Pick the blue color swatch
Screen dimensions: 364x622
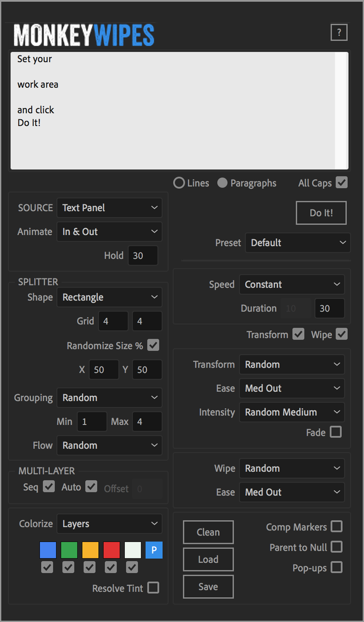point(48,550)
